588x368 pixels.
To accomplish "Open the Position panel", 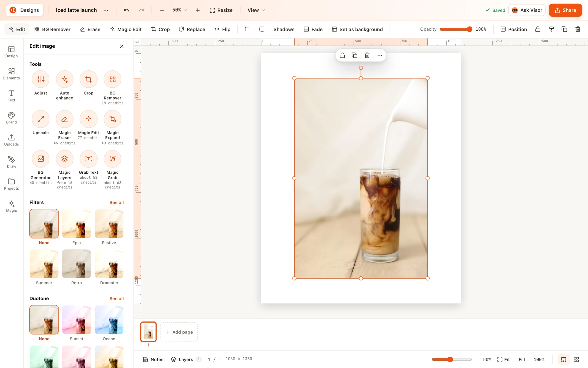I will pos(514,29).
